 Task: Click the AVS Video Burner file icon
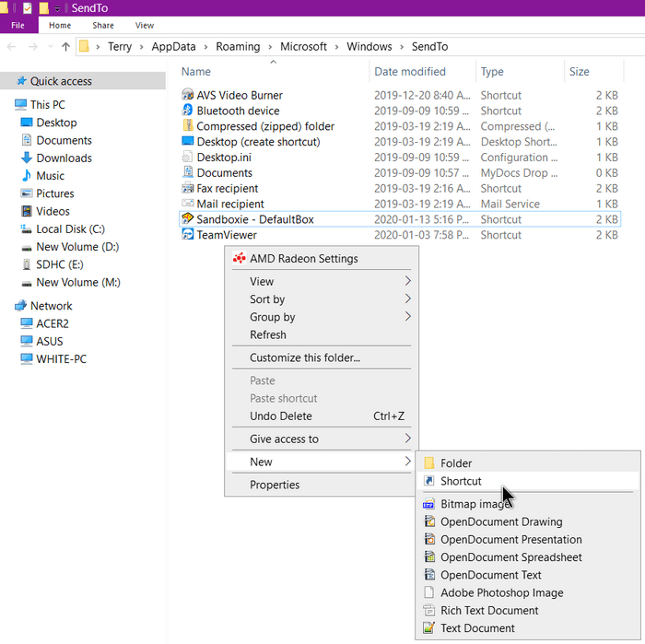point(188,95)
